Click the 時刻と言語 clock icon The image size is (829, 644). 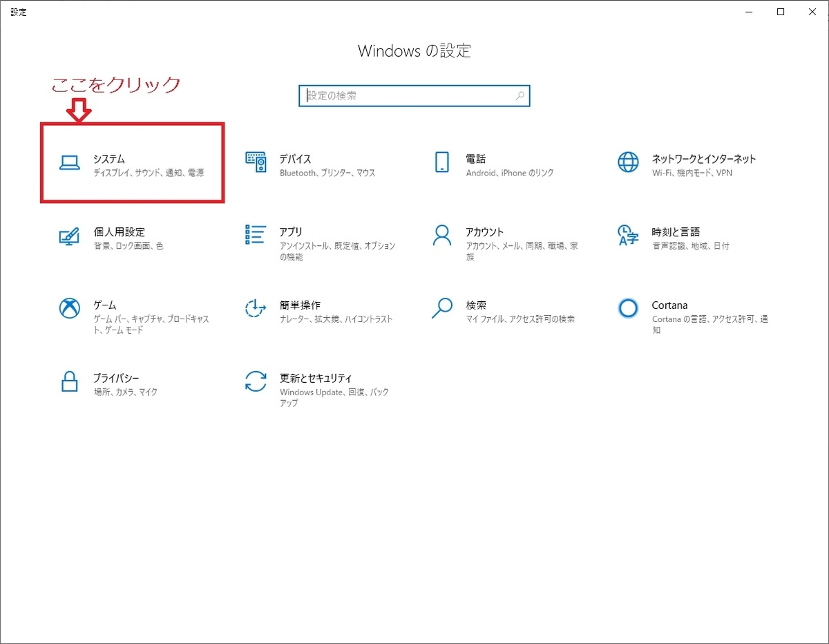pos(628,236)
